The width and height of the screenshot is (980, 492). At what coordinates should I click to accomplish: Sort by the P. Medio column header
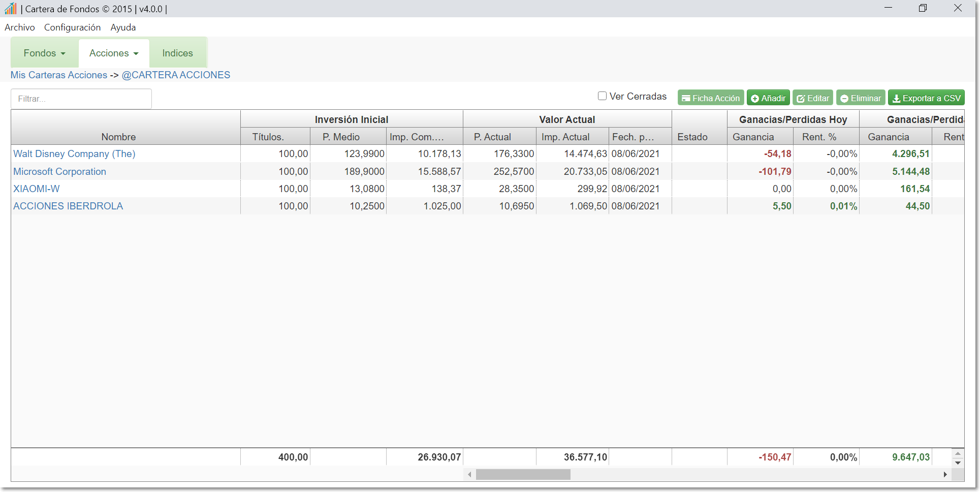click(x=348, y=137)
